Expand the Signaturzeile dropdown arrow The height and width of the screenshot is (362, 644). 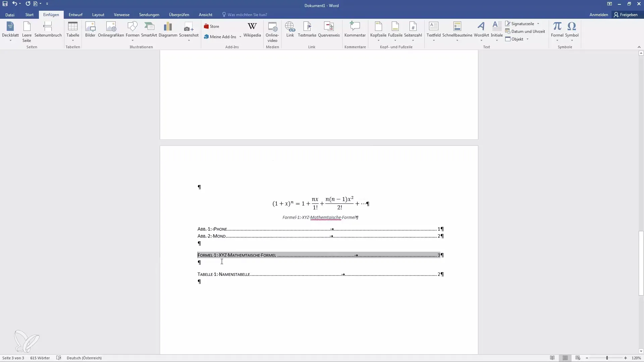pos(538,24)
